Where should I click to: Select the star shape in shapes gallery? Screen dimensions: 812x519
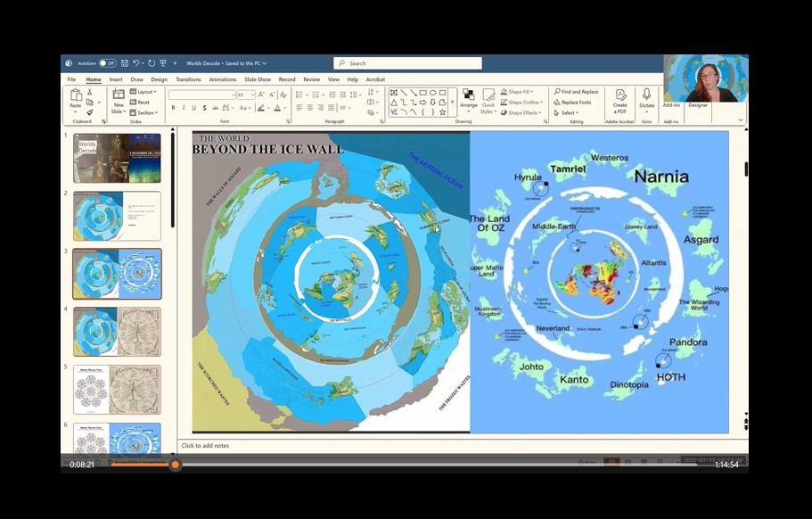pos(442,112)
